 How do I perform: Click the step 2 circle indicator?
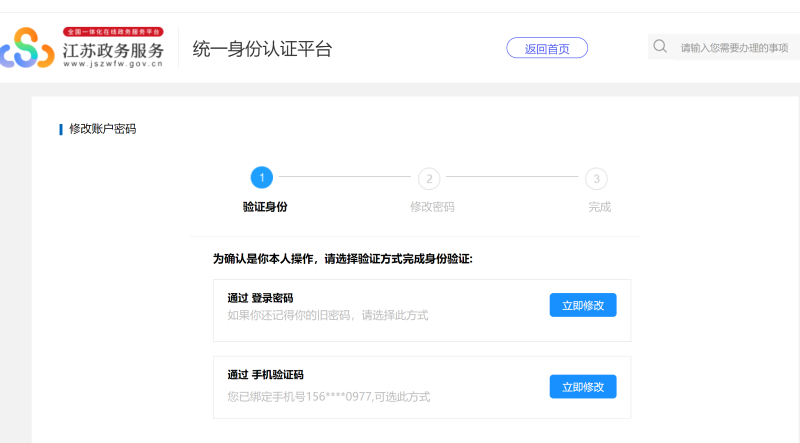point(429,178)
